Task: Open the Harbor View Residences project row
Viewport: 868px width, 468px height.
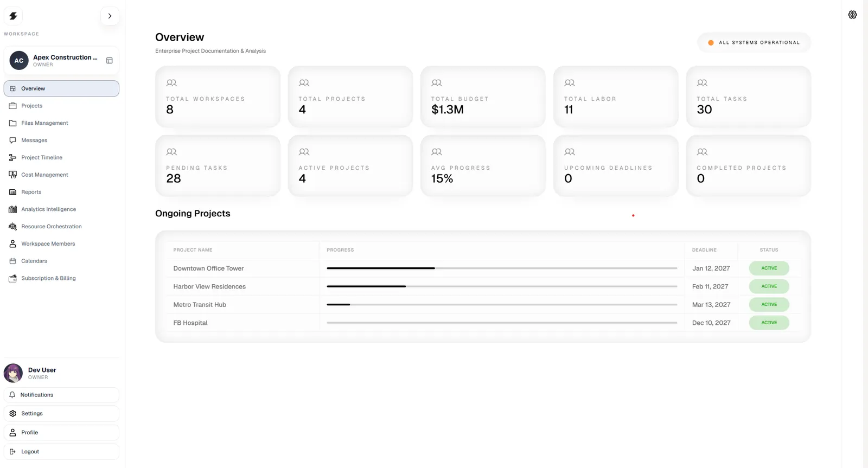Action: pyautogui.click(x=483, y=286)
